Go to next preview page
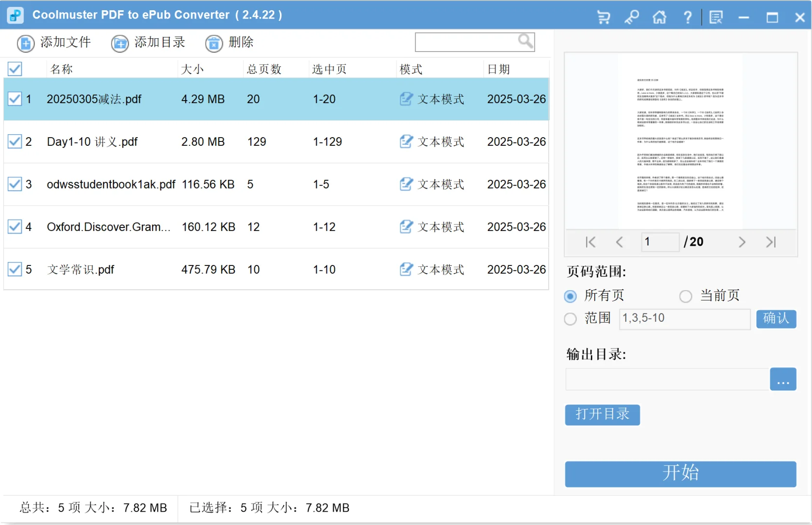 click(x=742, y=242)
